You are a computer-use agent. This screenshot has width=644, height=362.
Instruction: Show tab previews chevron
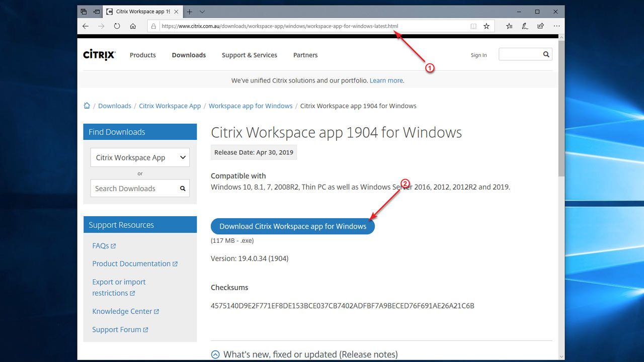click(x=202, y=12)
